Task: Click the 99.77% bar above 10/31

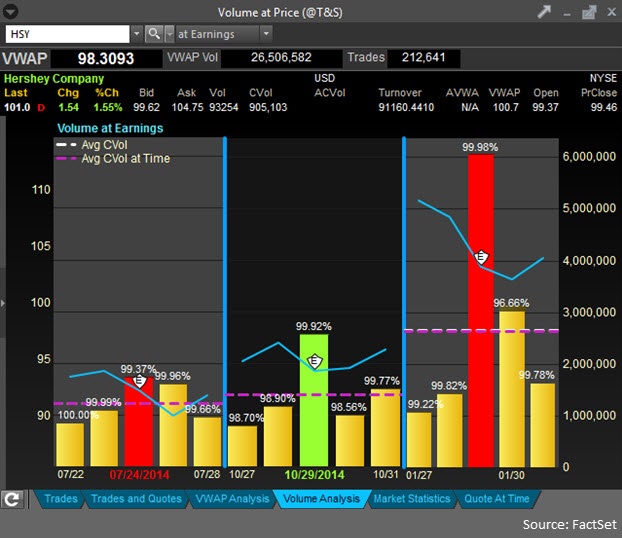Action: 385,428
